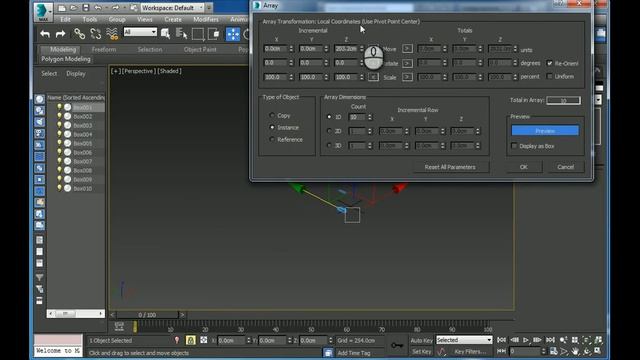Switch to the Object Paint ribbon tab

click(200, 49)
